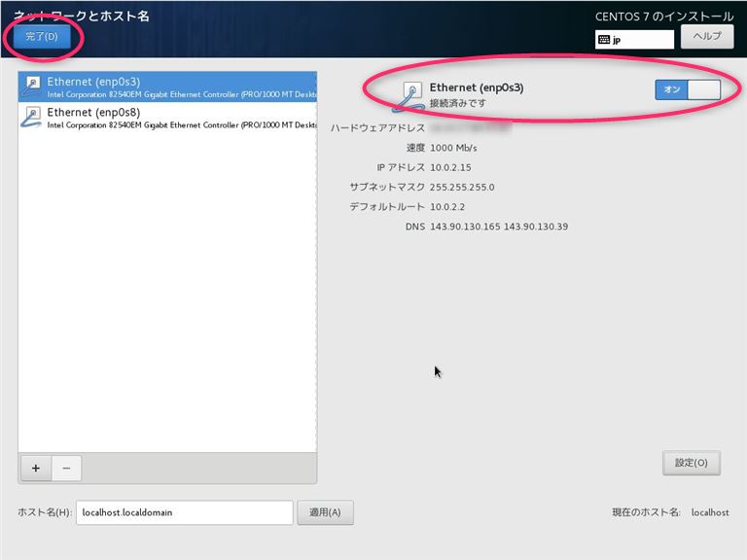
Task: Click the 完了(D) done button
Action: coord(42,36)
